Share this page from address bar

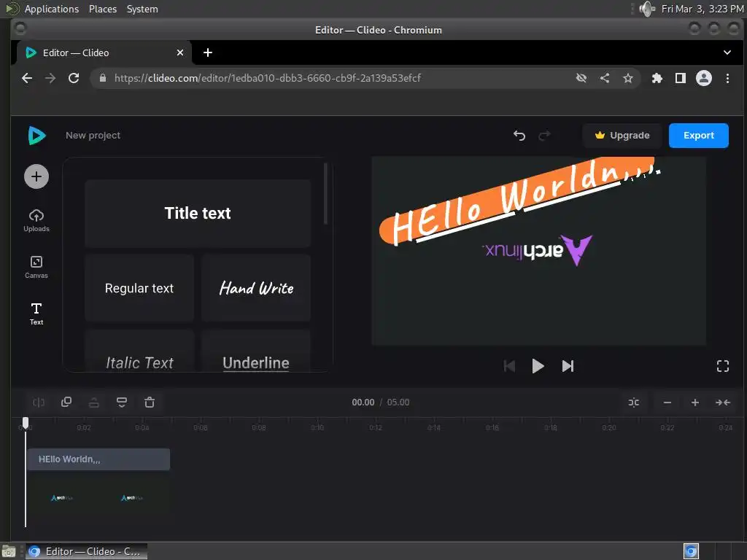(x=605, y=78)
